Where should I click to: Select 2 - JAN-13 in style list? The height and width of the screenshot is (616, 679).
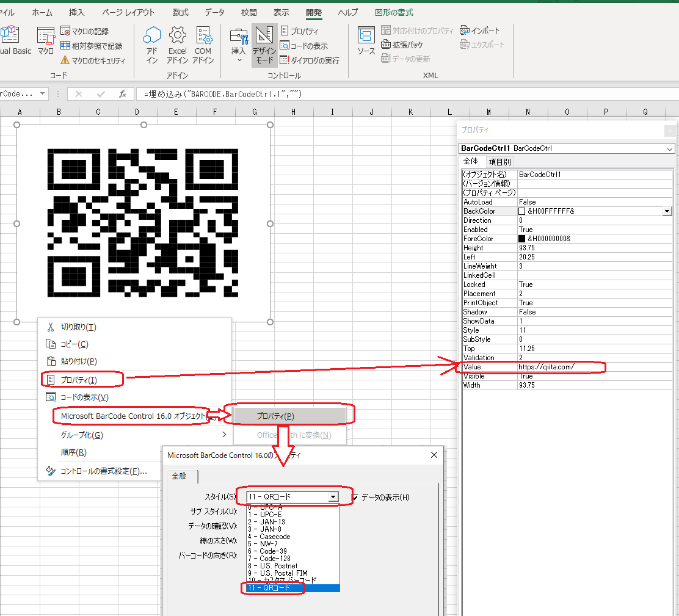coord(293,521)
